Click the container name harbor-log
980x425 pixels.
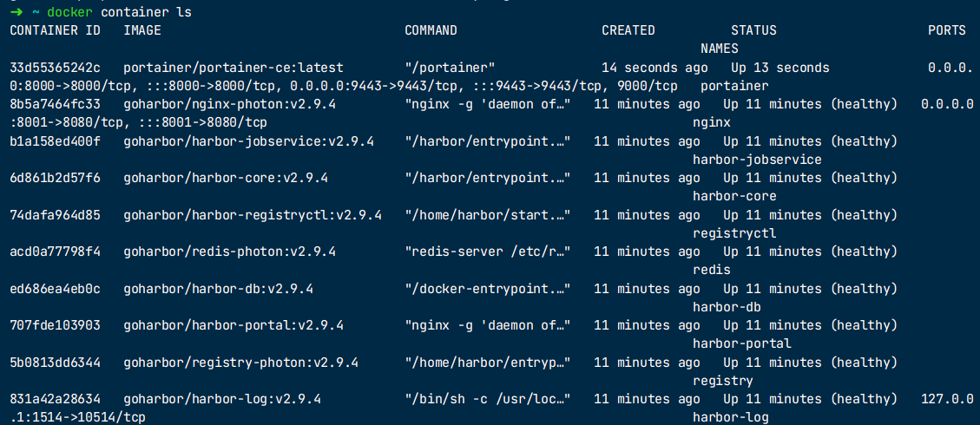731,417
